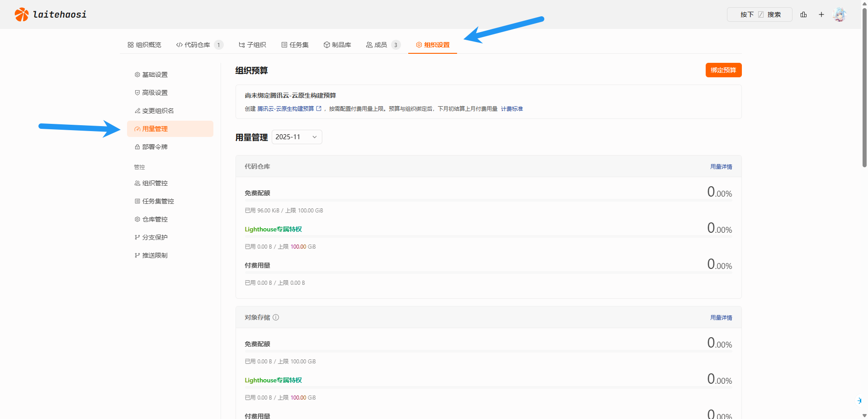The width and height of the screenshot is (868, 419).
Task: Open the user avatar menu
Action: [x=840, y=14]
